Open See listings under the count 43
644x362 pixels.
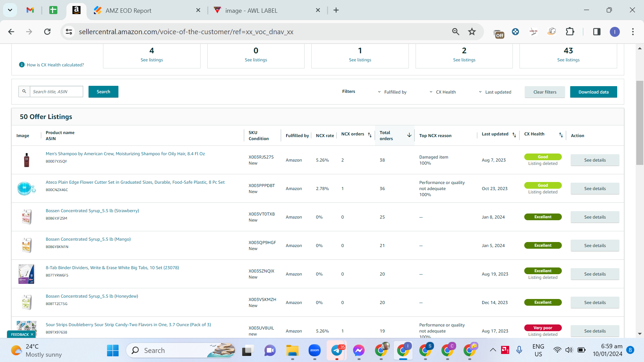tap(568, 60)
